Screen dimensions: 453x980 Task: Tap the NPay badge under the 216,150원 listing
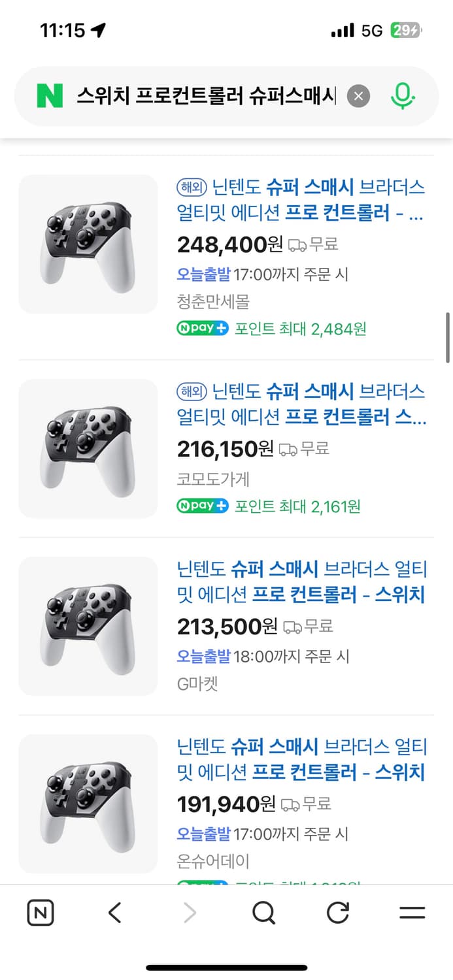coord(202,506)
